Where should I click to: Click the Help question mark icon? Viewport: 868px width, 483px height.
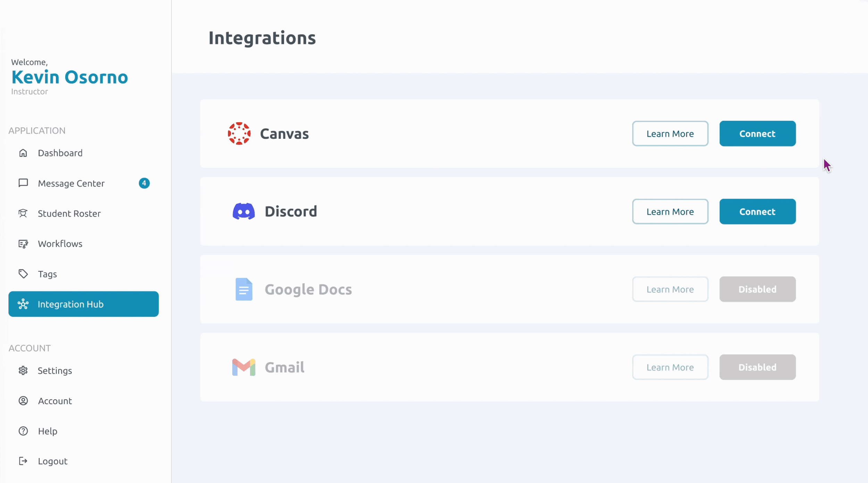pyautogui.click(x=23, y=431)
